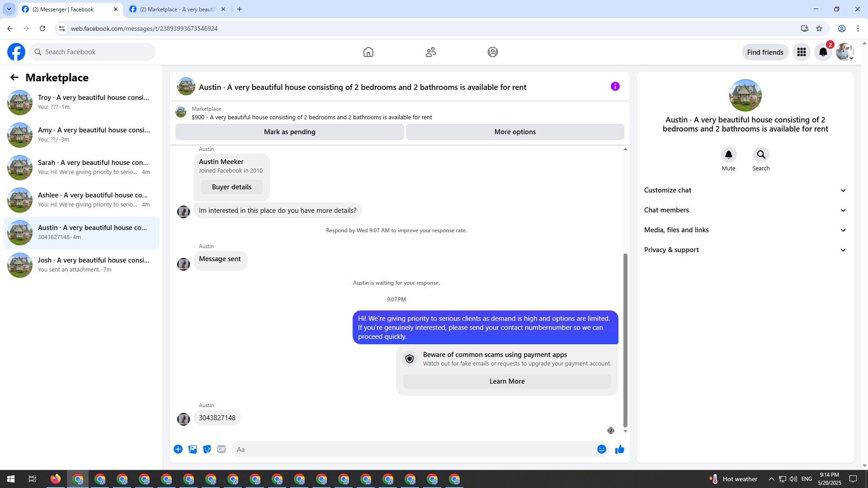Open Troy's conversation in Marketplace list
The height and width of the screenshot is (488, 868).
tap(81, 102)
